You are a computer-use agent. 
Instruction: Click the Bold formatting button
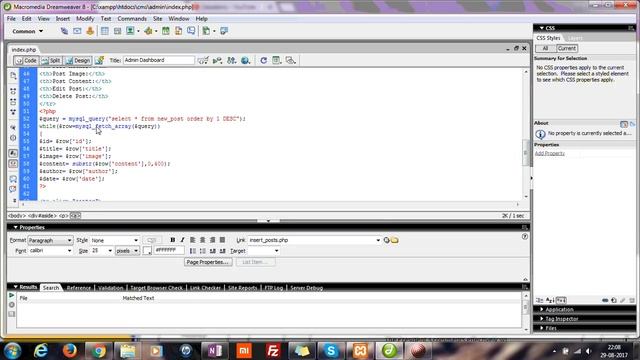(x=173, y=240)
